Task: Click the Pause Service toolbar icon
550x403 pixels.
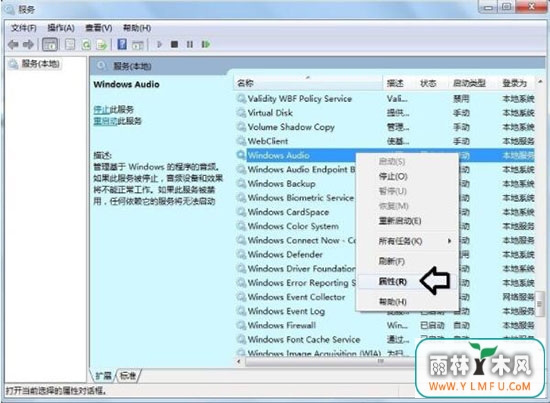Action: coord(190,45)
